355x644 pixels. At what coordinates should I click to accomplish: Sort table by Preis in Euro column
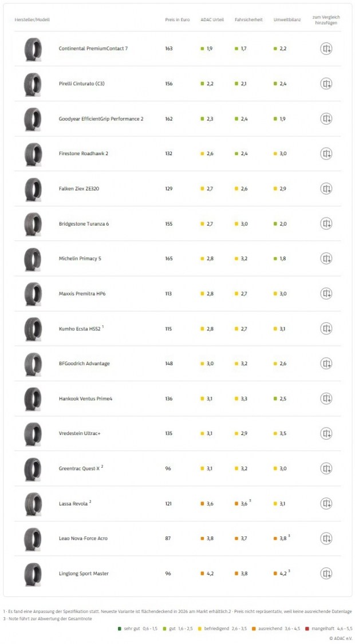[x=177, y=19]
